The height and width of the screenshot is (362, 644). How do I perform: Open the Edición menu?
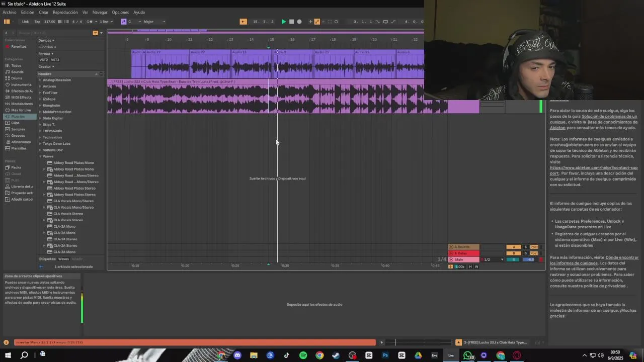[28, 12]
